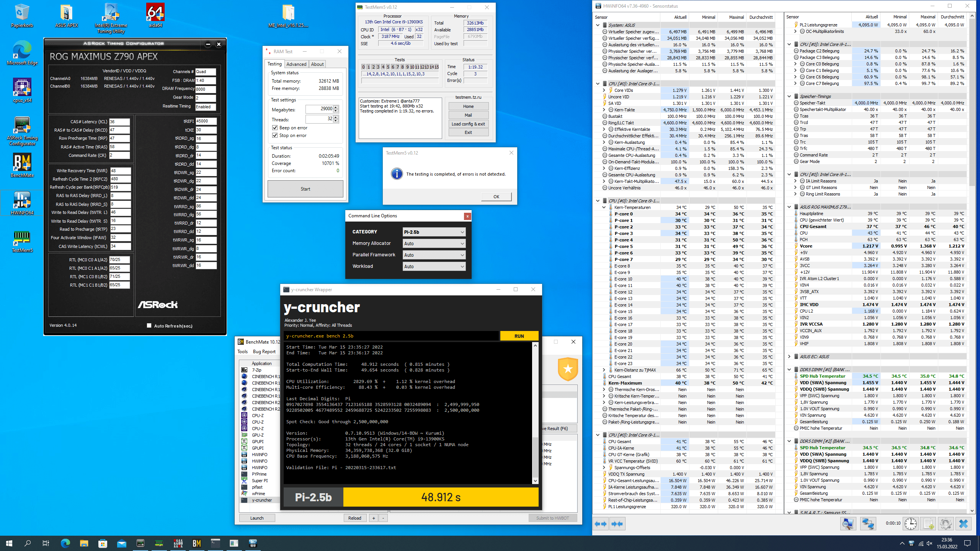
Task: Expand ASUS EC: ASUS sensor group
Action: click(789, 357)
